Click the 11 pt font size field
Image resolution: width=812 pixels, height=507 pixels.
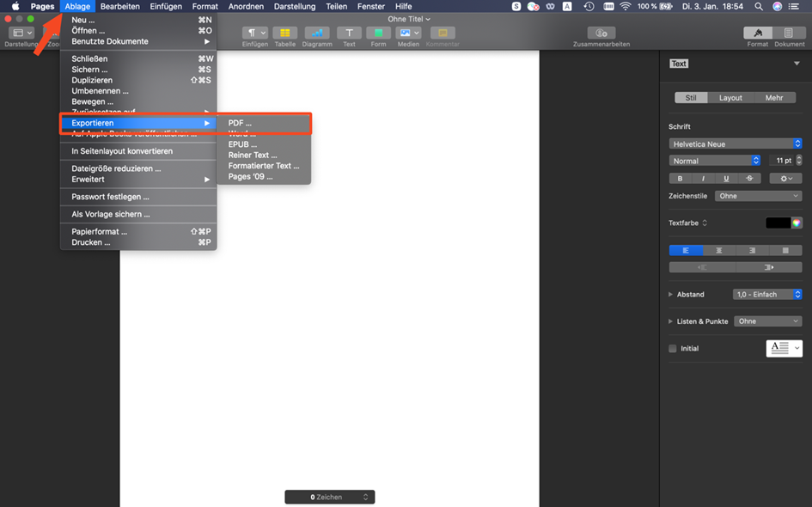781,161
